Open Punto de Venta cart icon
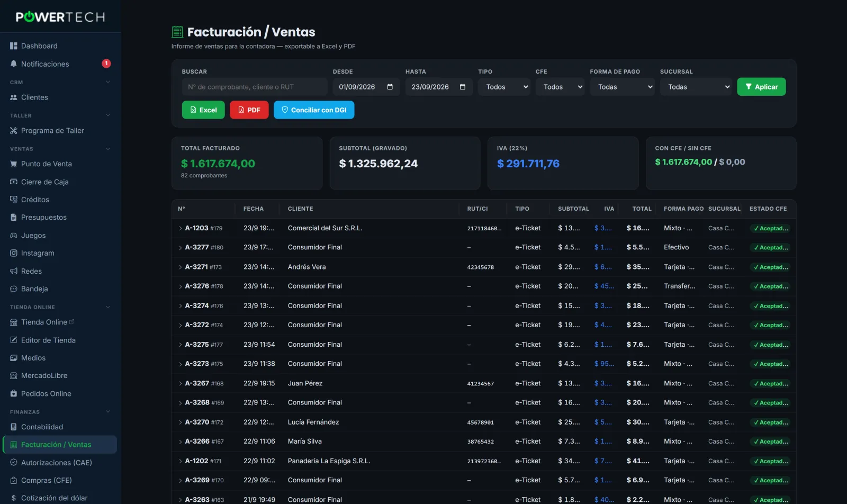This screenshot has height=504, width=847. (14, 164)
